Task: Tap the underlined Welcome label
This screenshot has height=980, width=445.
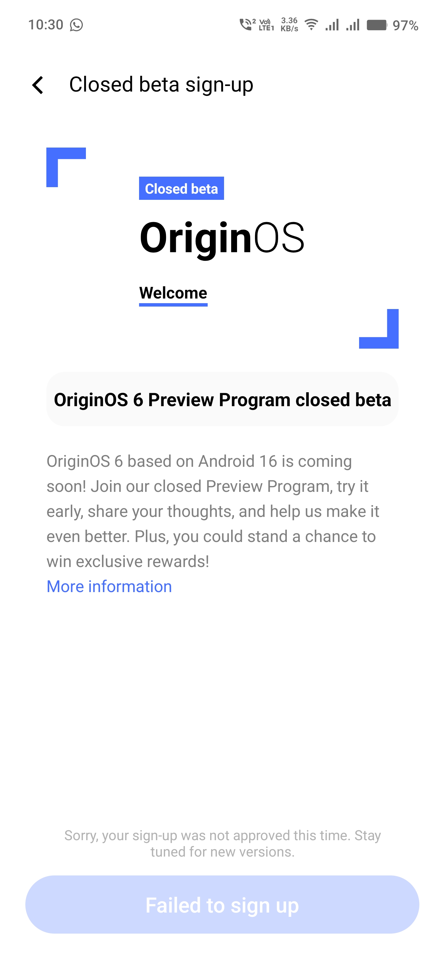Action: click(173, 293)
